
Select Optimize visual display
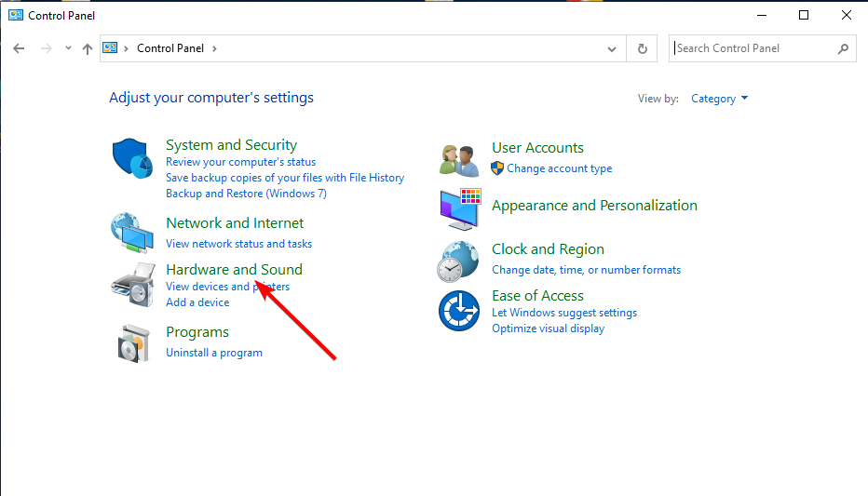pos(548,328)
